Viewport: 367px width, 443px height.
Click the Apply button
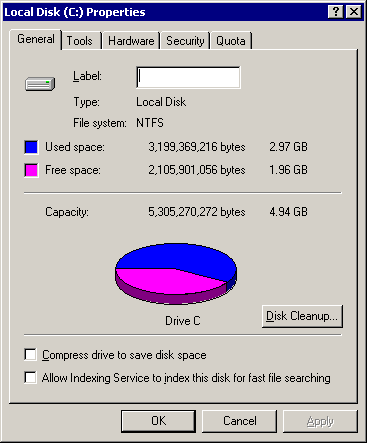pos(320,421)
